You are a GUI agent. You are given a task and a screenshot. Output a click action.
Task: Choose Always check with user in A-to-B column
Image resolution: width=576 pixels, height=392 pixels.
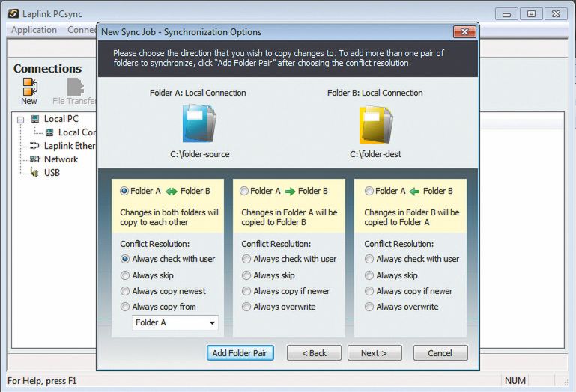click(246, 259)
